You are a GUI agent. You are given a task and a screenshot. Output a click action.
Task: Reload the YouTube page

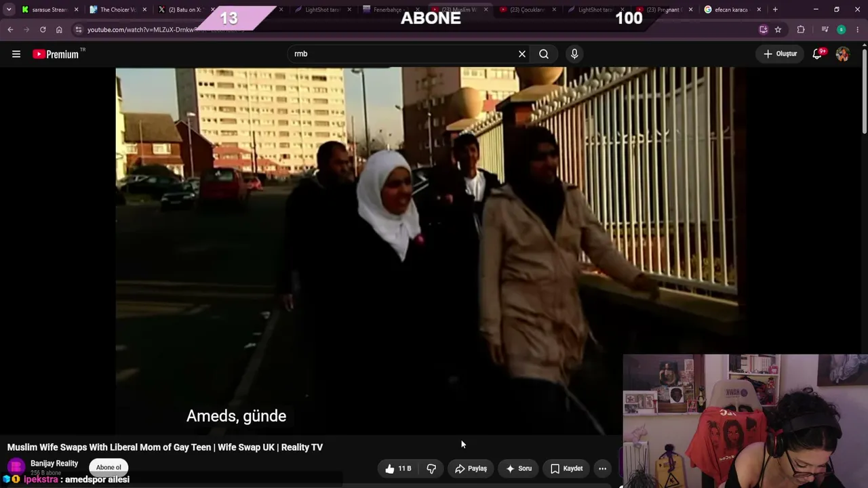point(43,30)
